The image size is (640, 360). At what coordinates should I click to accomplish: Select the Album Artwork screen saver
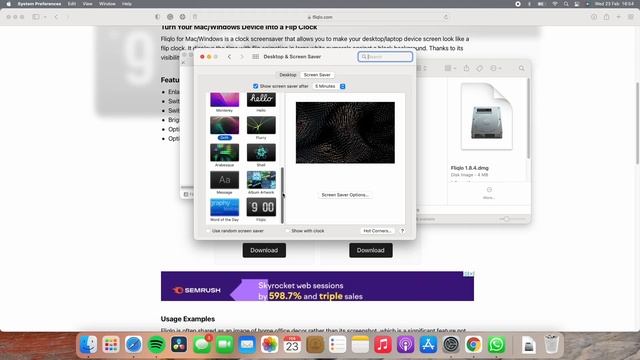tap(261, 180)
